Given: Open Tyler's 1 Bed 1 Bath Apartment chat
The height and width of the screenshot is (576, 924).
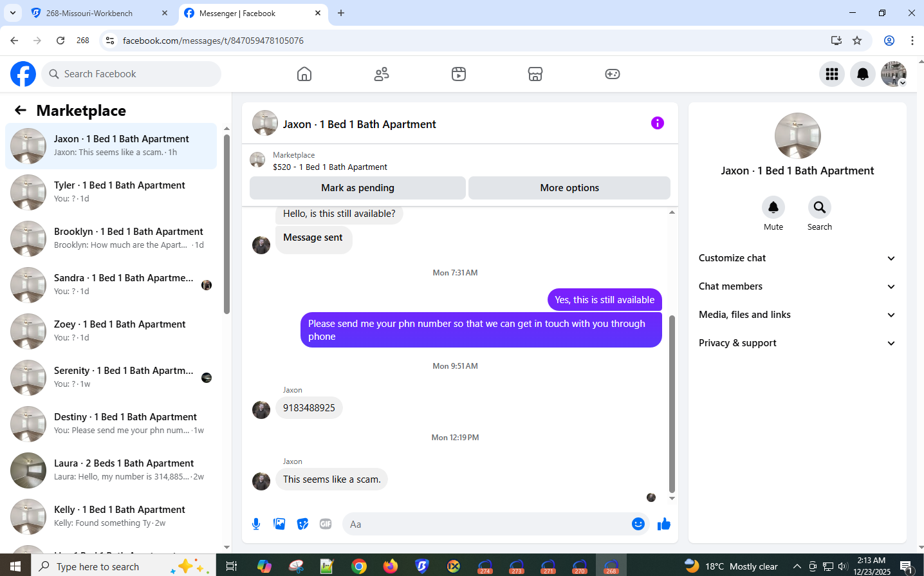Looking at the screenshot, I should [111, 192].
